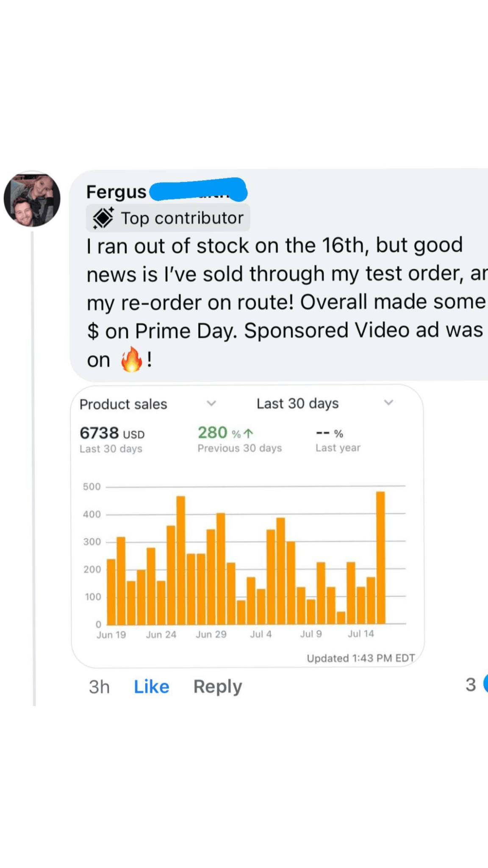Select the Product sales metric label
This screenshot has height=868, width=488.
coord(123,404)
